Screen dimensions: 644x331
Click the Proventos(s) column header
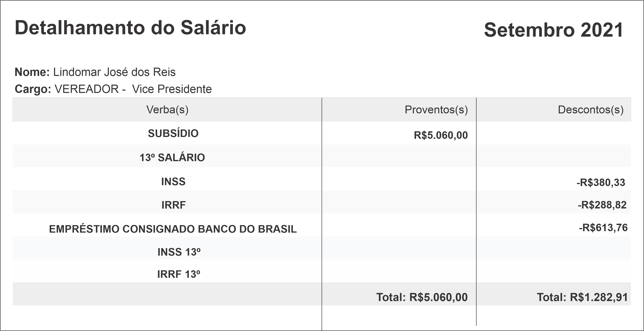click(x=436, y=109)
